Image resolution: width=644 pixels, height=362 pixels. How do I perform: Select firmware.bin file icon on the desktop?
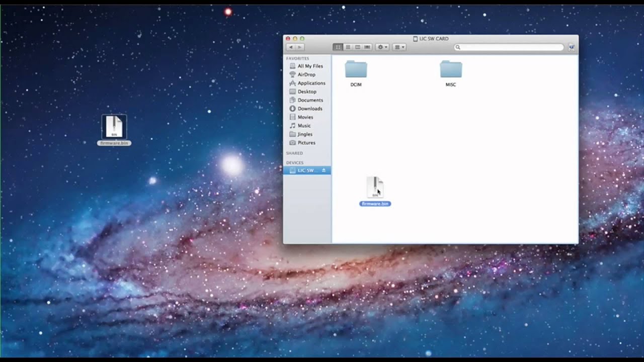pos(114,127)
